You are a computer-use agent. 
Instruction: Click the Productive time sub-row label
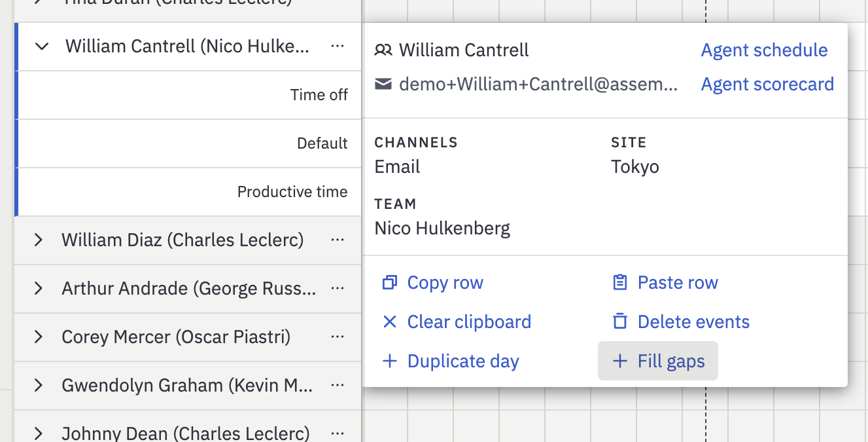pyautogui.click(x=292, y=192)
